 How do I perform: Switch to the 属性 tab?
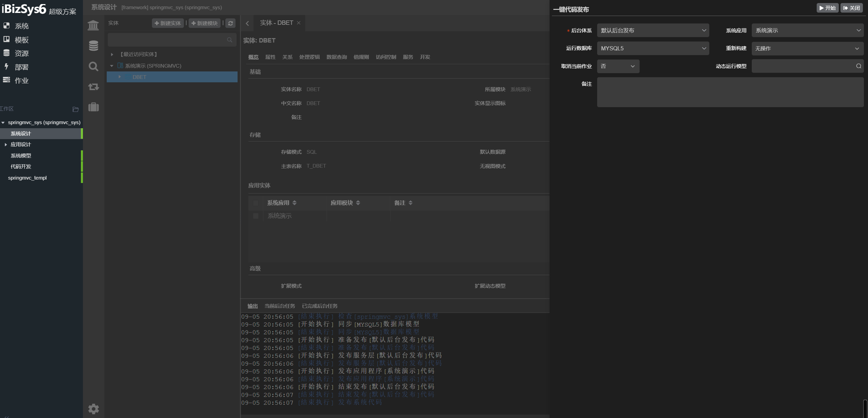pyautogui.click(x=270, y=57)
